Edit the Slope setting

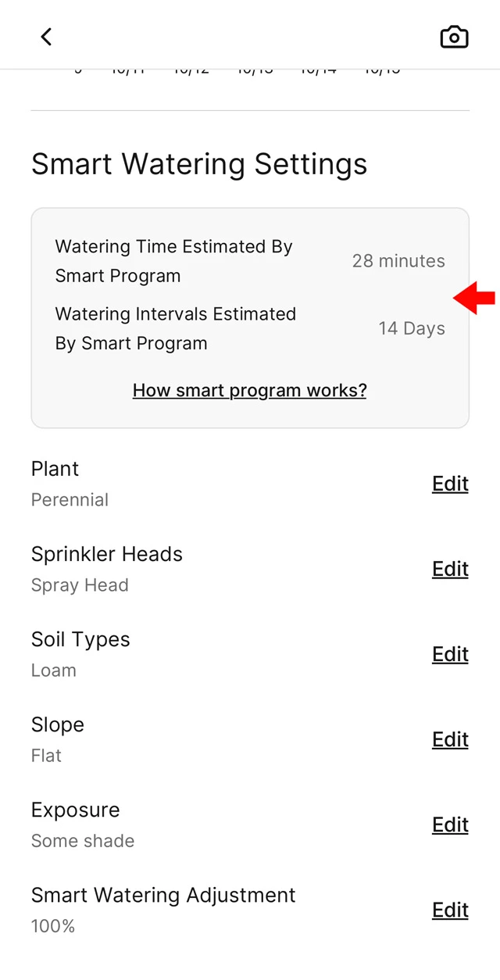pyautogui.click(x=450, y=739)
